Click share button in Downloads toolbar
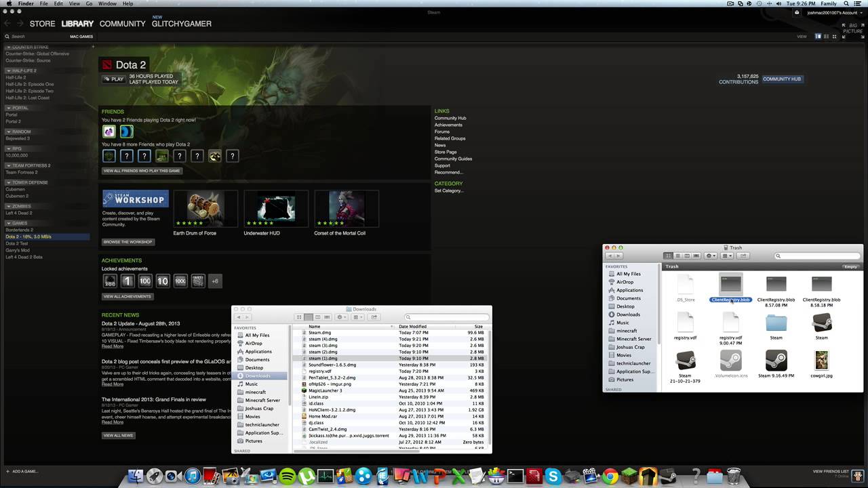This screenshot has height=488, width=868. pos(374,317)
